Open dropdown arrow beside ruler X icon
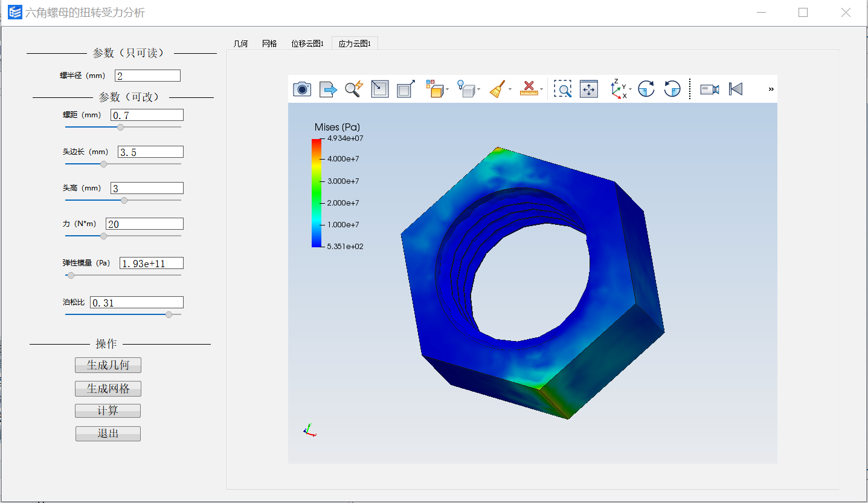868x503 pixels. (x=541, y=90)
